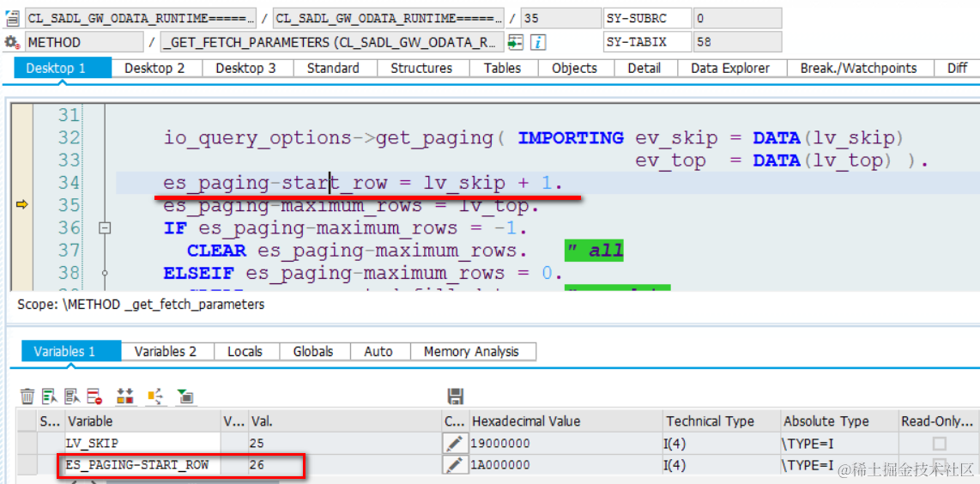
Task: Open the Objects tab
Action: coord(574,68)
